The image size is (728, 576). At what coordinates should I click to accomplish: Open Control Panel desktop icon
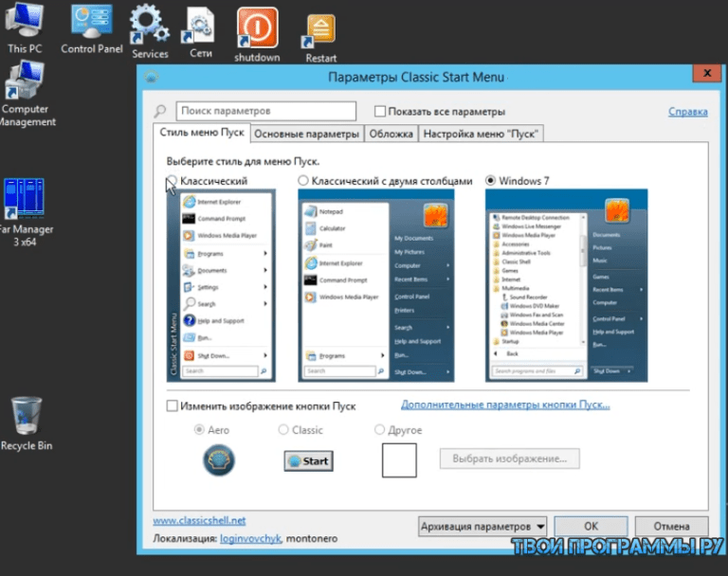pos(91,27)
